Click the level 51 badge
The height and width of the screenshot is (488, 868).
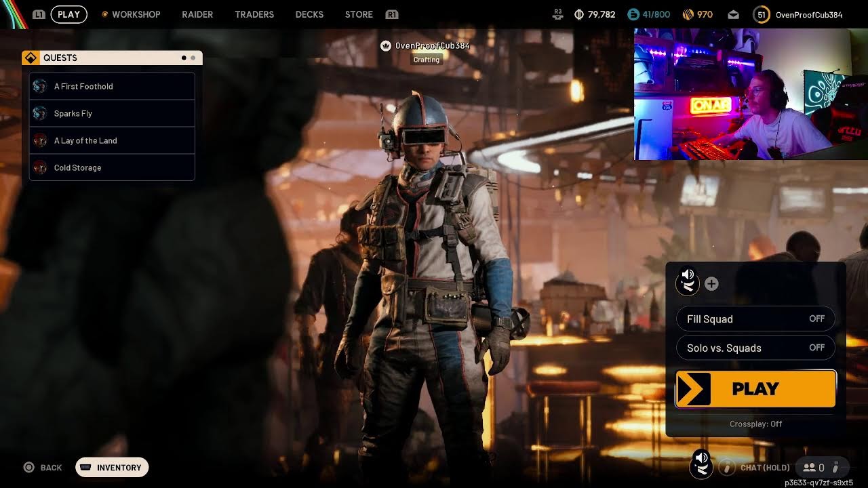(x=762, y=14)
